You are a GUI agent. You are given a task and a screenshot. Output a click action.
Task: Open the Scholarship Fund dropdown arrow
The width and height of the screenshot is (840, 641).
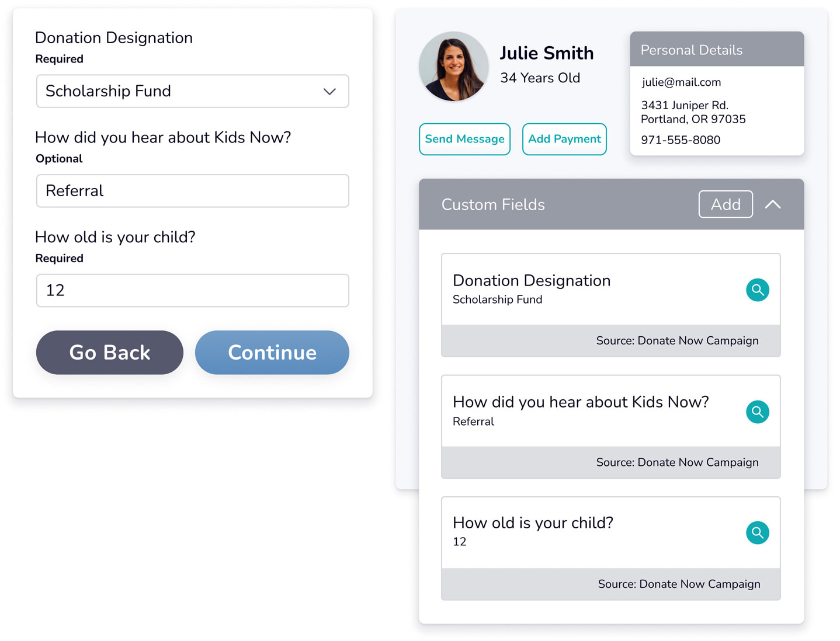(329, 92)
